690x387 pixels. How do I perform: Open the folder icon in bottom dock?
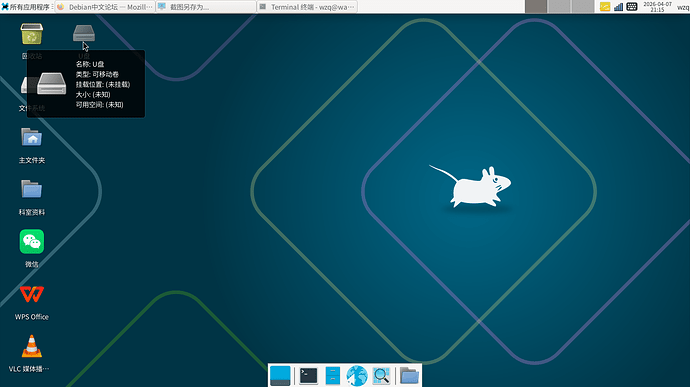point(409,376)
